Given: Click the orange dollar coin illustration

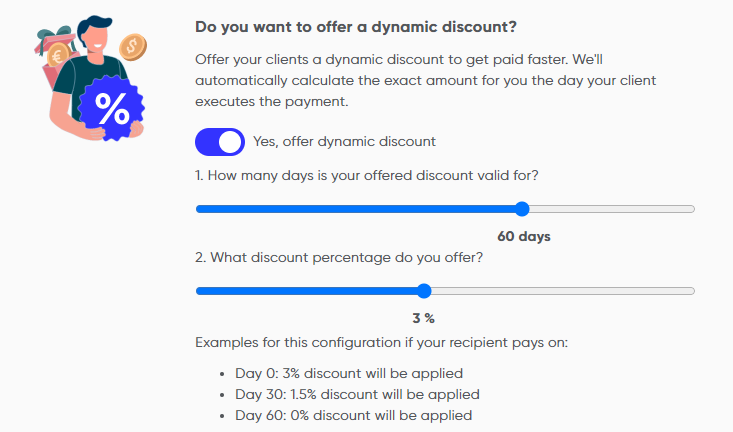Looking at the screenshot, I should tap(131, 46).
